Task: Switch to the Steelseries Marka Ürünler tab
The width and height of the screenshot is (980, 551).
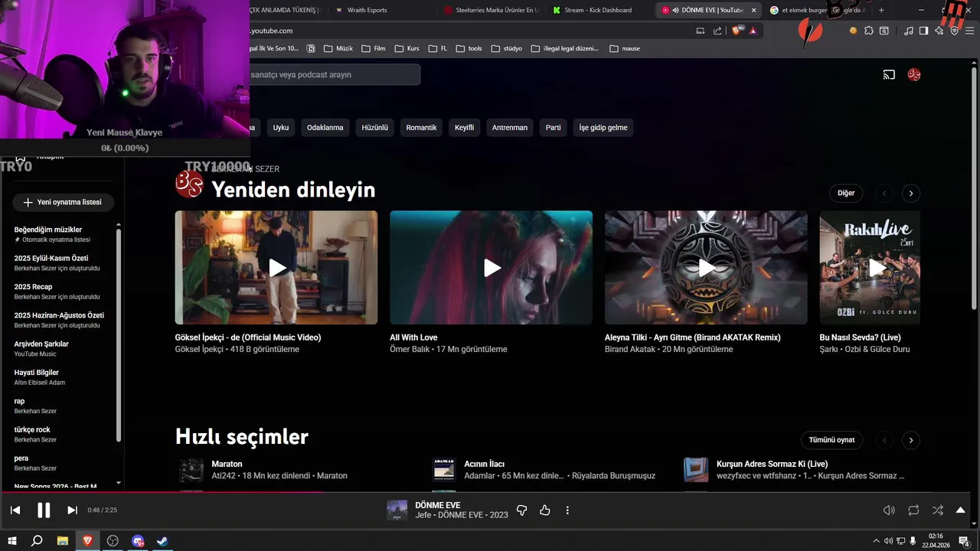Action: click(x=491, y=10)
